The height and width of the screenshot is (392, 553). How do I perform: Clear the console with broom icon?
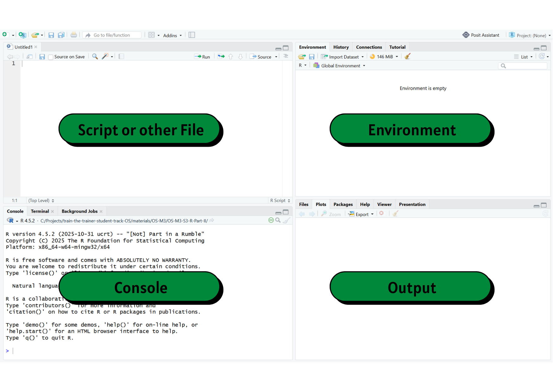click(x=287, y=220)
